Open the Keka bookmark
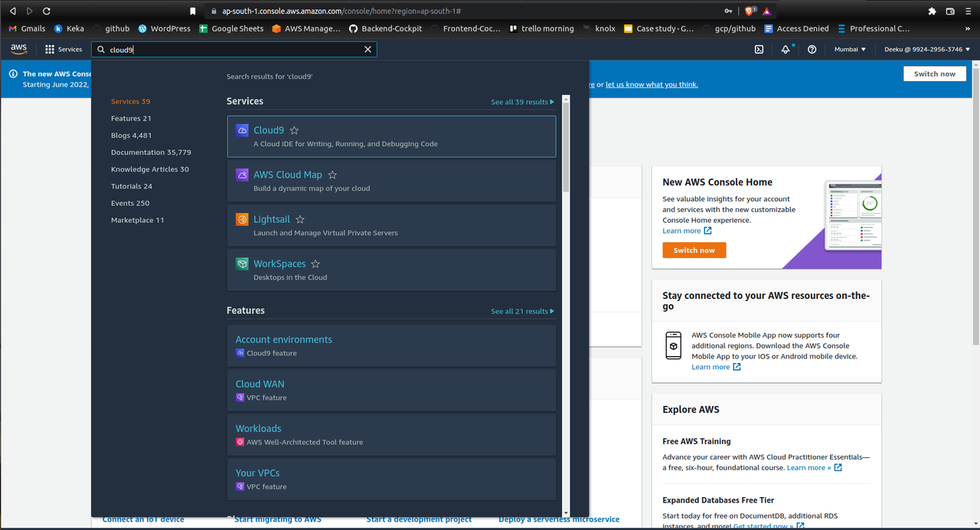Screen dimensions: 980x530 click(69, 28)
